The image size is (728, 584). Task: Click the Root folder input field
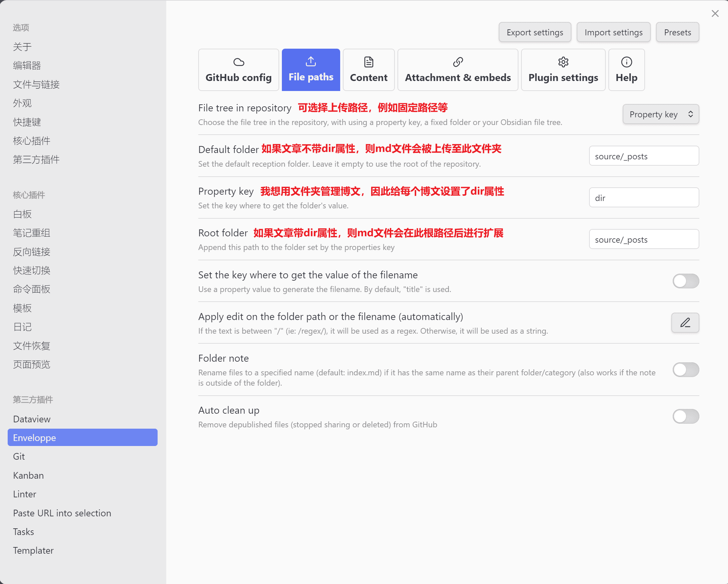644,239
